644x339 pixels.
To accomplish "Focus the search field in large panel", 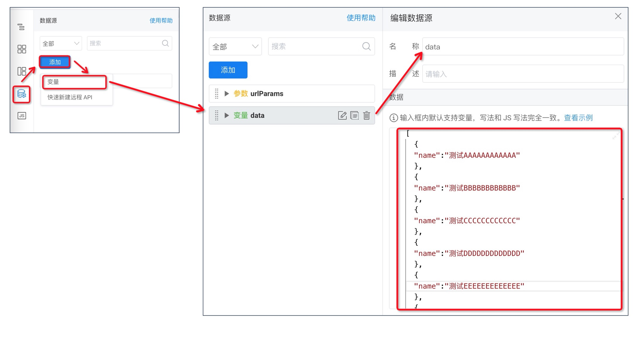I will click(x=321, y=46).
